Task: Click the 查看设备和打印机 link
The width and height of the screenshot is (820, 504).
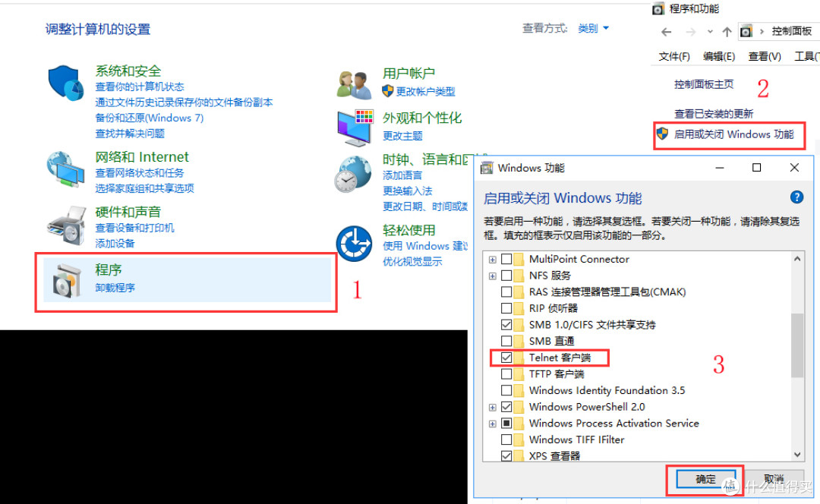Action: [135, 228]
